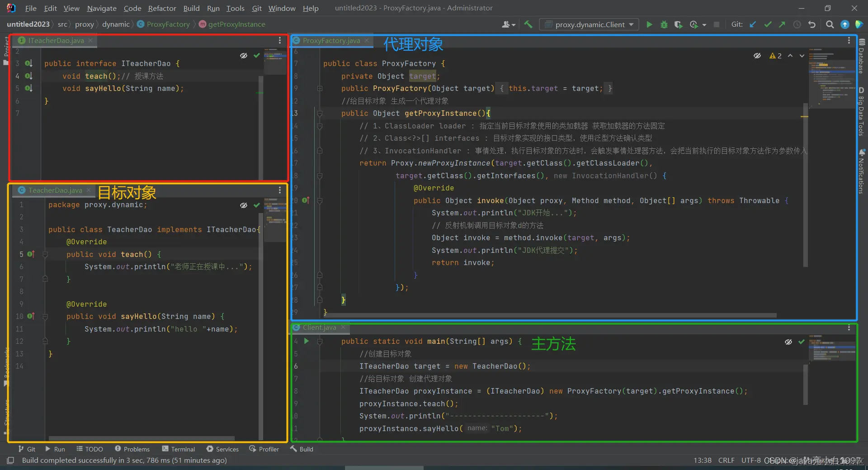The height and width of the screenshot is (470, 868).
Task: Go to previous highlighted problem arrow
Action: tap(790, 56)
